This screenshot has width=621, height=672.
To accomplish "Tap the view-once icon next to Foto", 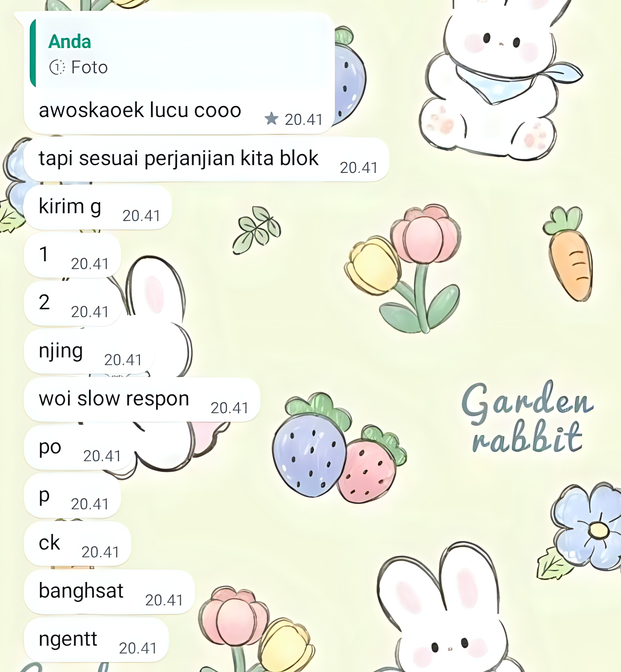I will tap(57, 67).
